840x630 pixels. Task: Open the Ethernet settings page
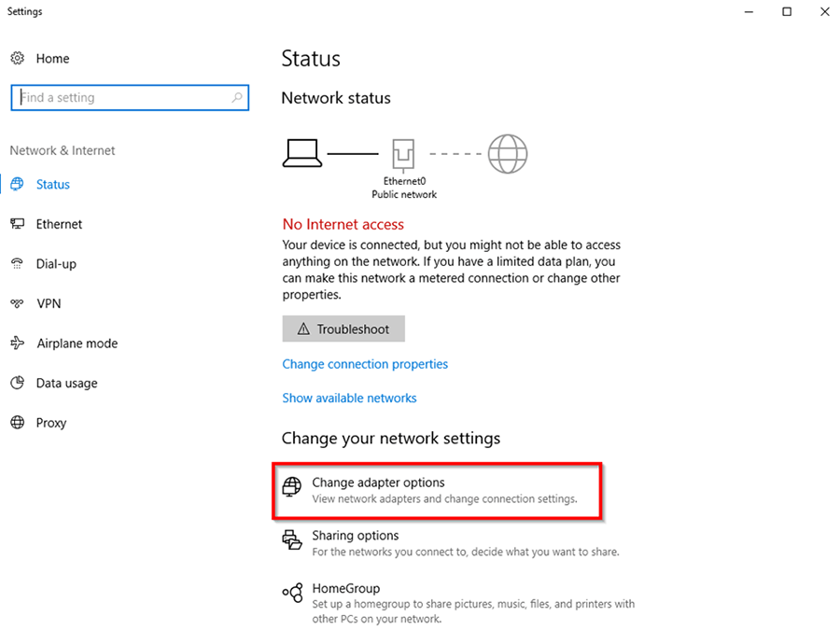coord(59,224)
